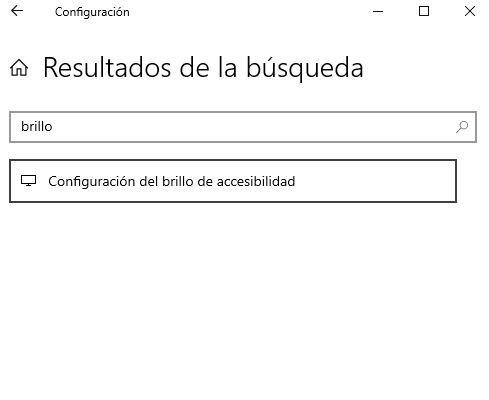Click the word brillo in the search field
The image size is (489, 400).
pyautogui.click(x=37, y=127)
